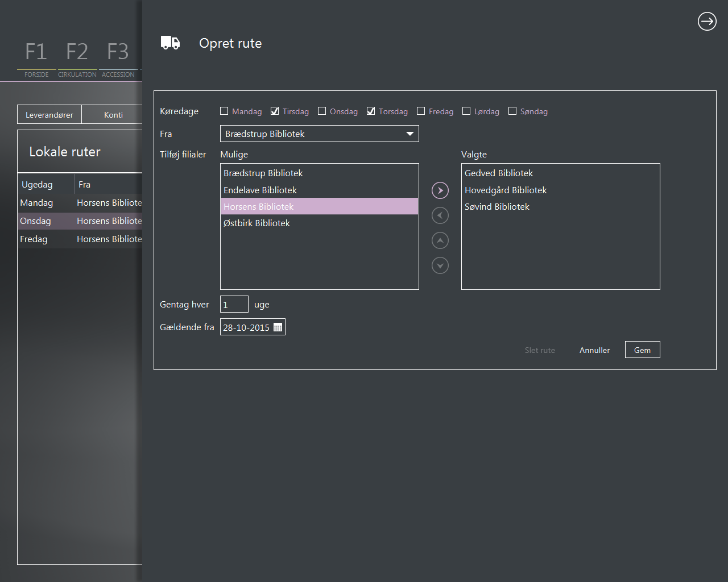Click the Gentag hver week number field
Screen dimensions: 728x582
click(x=234, y=304)
